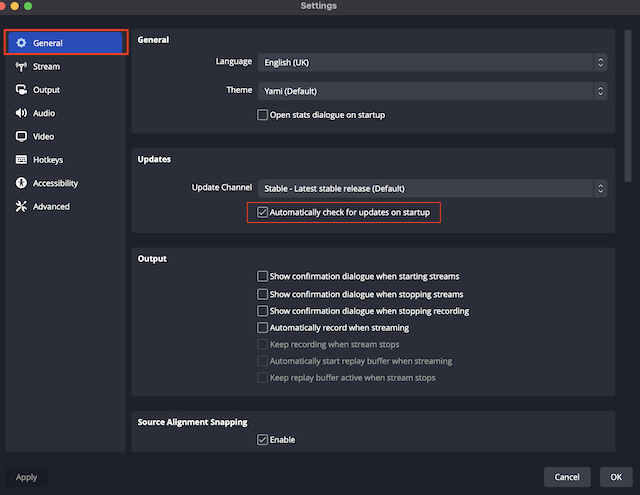Untick Automatically check for updates on startup
This screenshot has width=640, height=495.
(263, 212)
